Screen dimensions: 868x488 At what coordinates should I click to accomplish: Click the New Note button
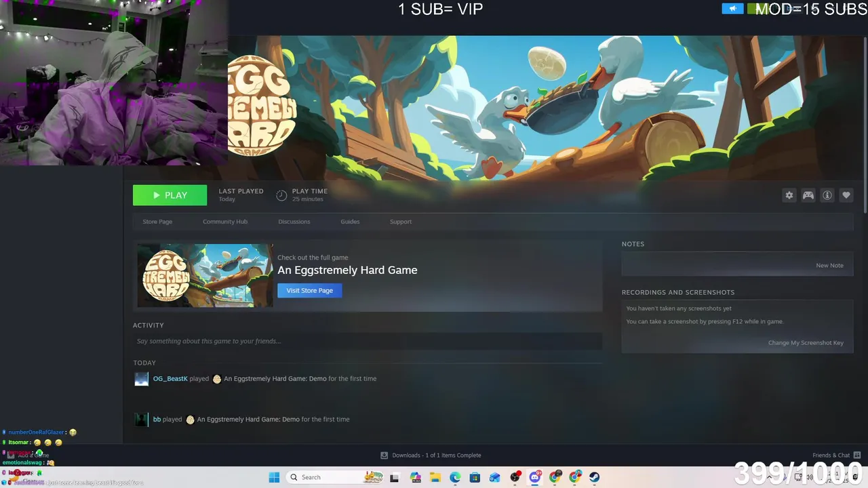pyautogui.click(x=829, y=266)
